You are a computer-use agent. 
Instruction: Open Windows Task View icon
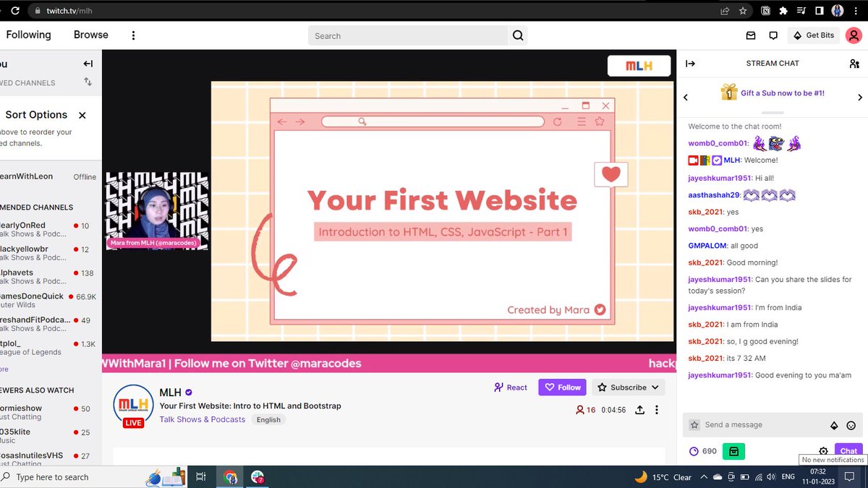pos(201,477)
